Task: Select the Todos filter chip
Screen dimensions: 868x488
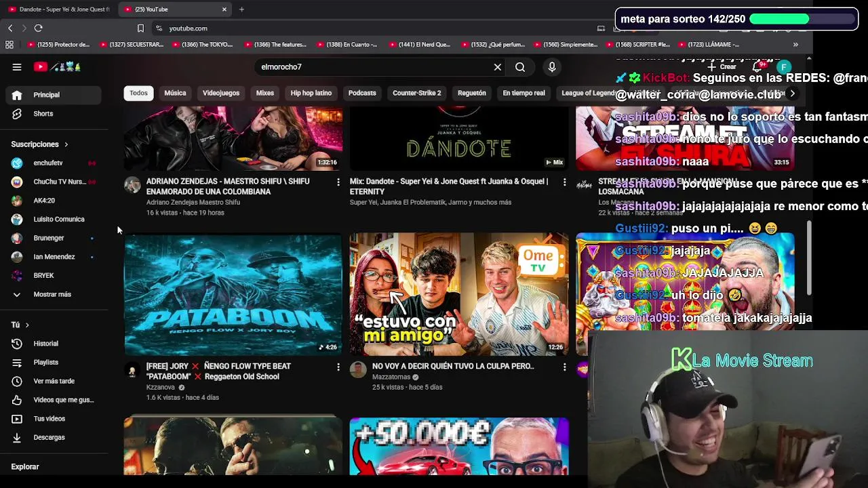Action: 138,93
